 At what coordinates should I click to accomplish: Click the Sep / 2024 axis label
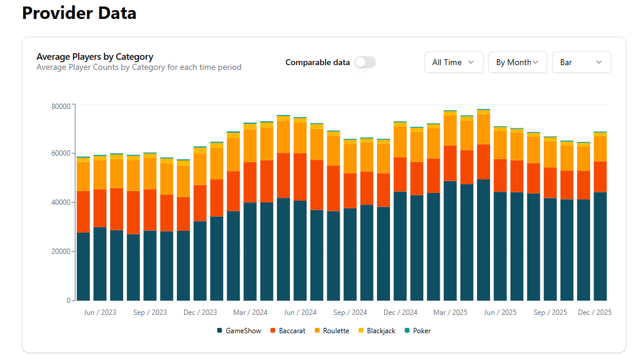pyautogui.click(x=350, y=313)
